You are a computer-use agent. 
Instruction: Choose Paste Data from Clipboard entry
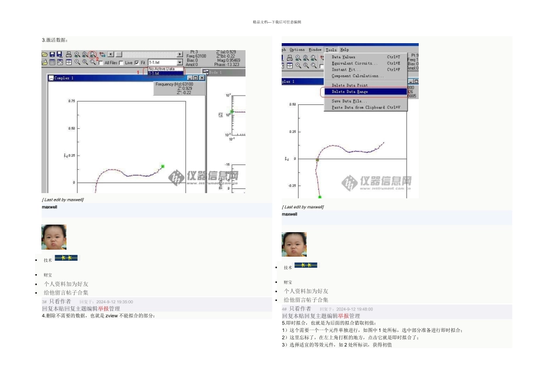coord(366,107)
